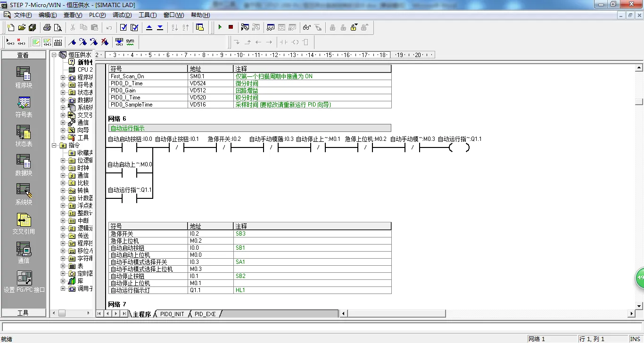
Task: Upload the project from the PLC
Action: 149,27
